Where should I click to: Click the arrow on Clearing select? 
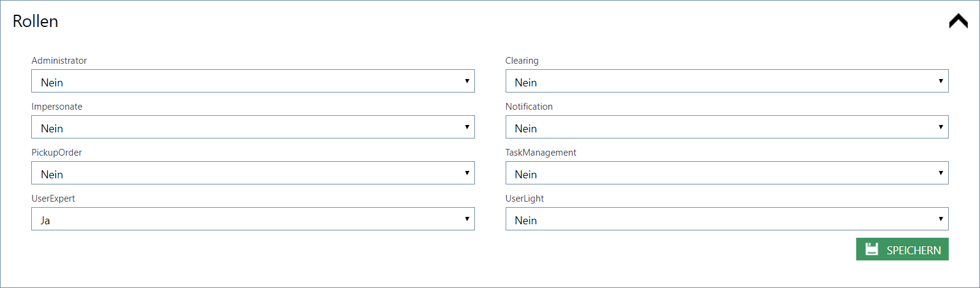tap(940, 81)
